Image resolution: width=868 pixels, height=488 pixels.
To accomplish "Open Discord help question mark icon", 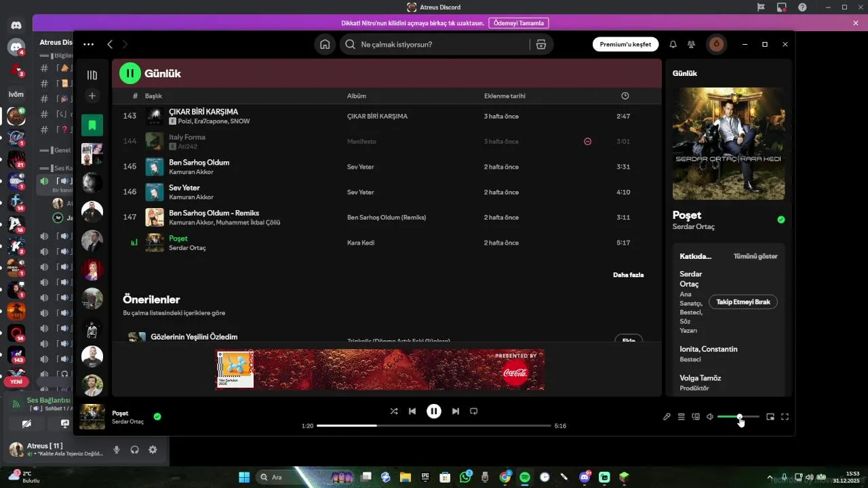I will (803, 7).
